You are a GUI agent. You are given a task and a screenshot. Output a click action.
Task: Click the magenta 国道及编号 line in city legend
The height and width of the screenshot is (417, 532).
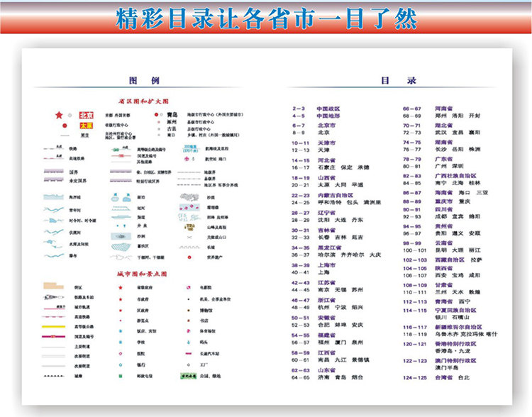pyautogui.click(x=54, y=337)
